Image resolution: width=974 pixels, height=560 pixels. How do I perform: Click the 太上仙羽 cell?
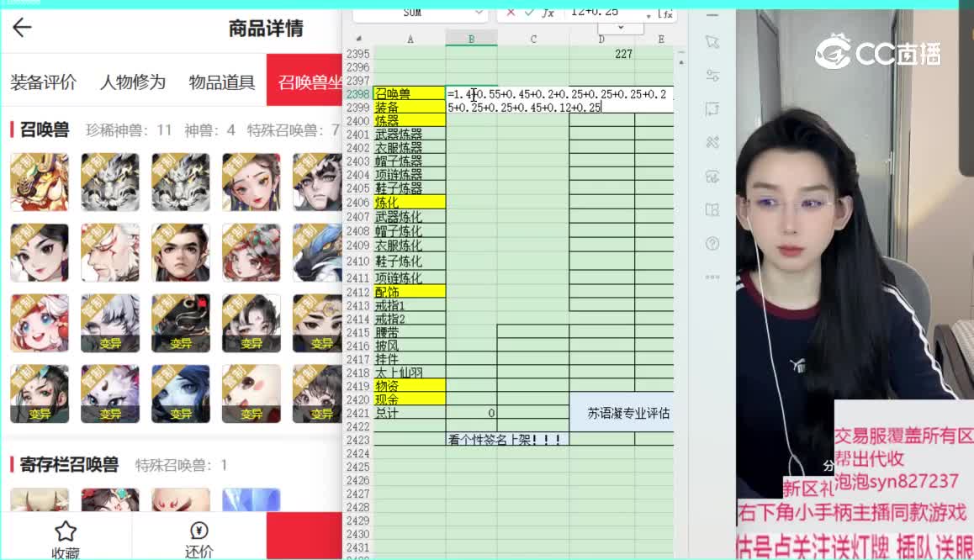[410, 372]
